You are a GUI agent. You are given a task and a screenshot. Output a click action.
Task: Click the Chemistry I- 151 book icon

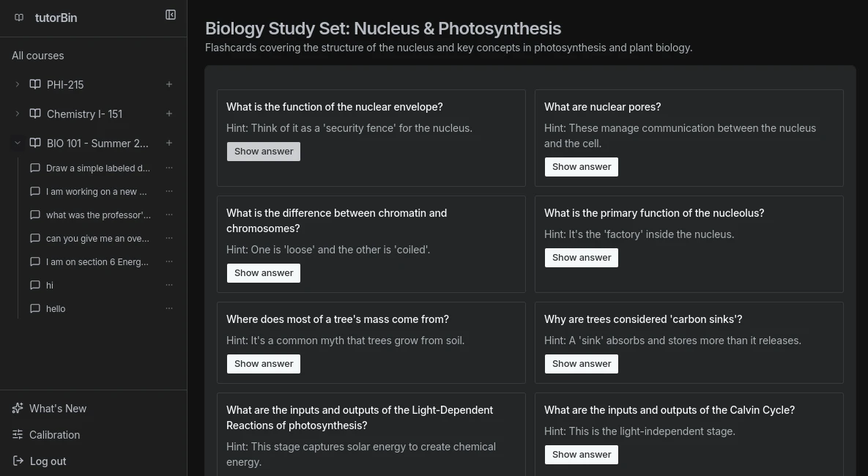35,114
